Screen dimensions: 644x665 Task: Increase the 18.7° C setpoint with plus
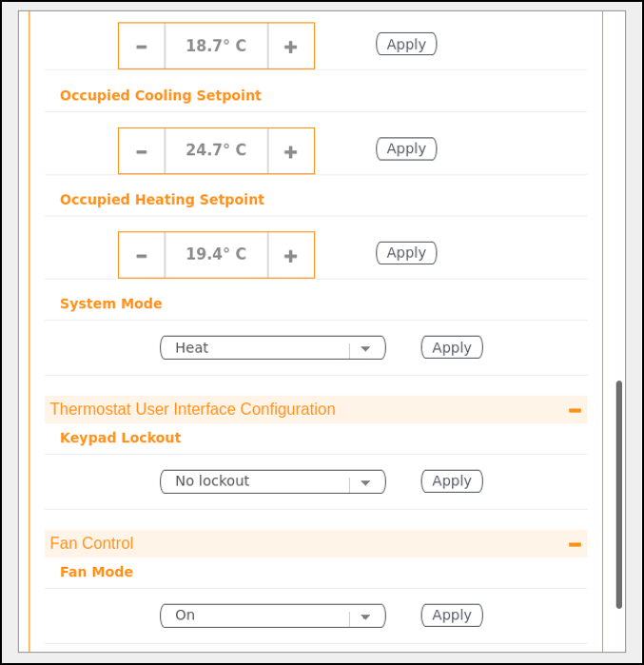[291, 46]
